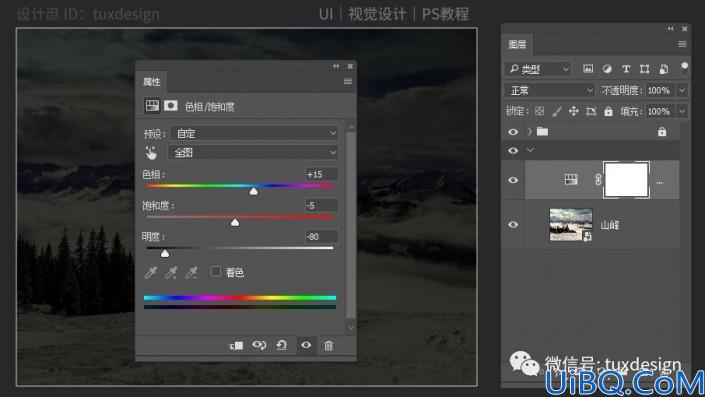This screenshot has height=397, width=705.
Task: Lock image pixels with brush icon
Action: pos(557,111)
